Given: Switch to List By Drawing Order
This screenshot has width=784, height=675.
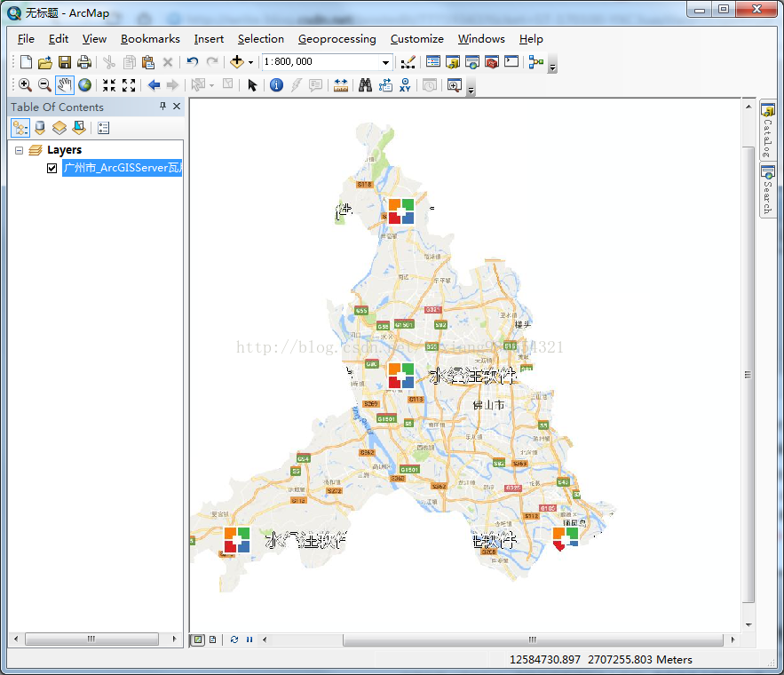Looking at the screenshot, I should coord(20,128).
